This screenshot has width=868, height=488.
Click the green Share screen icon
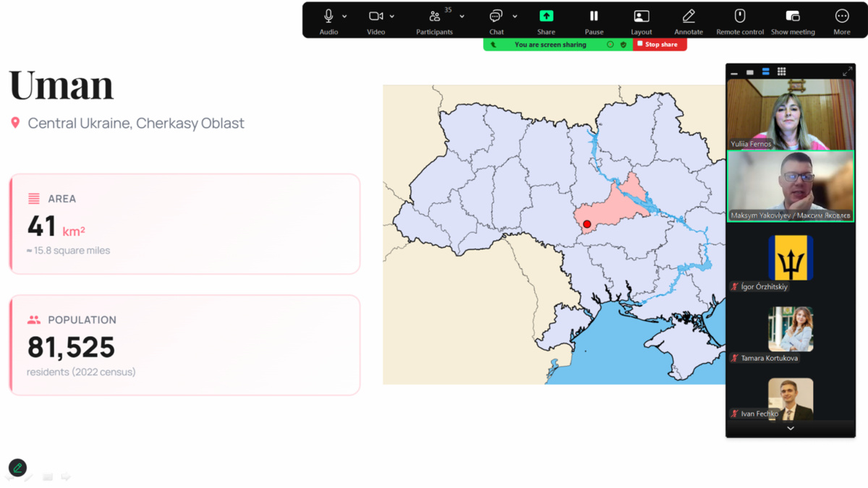(x=546, y=17)
